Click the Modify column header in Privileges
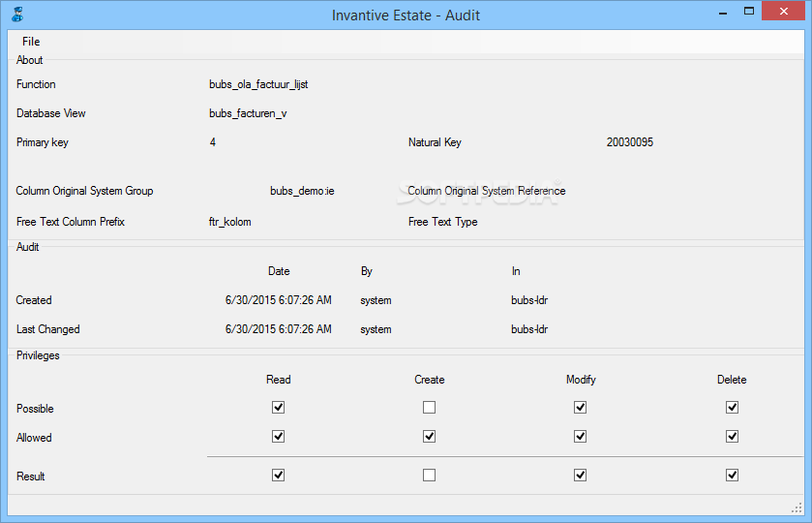Viewport: 812px width, 523px height. (581, 380)
